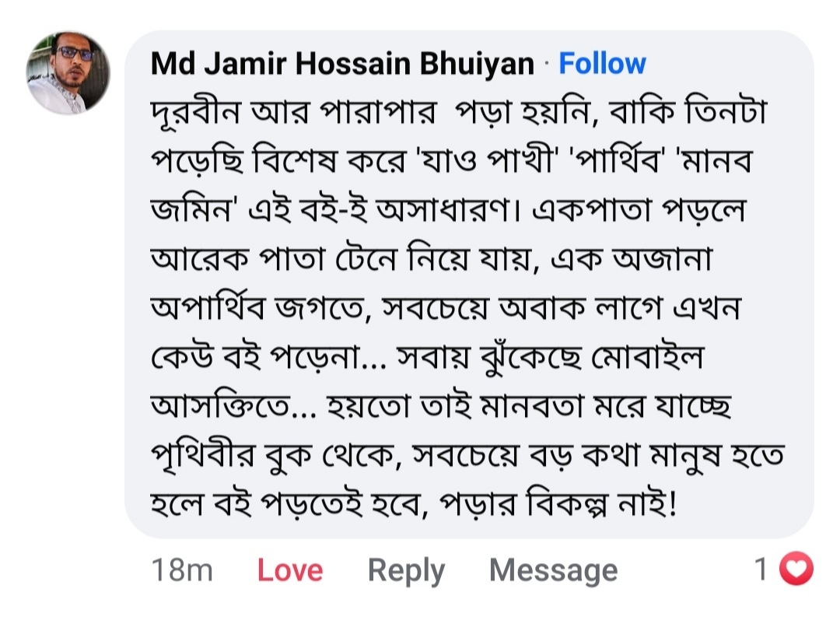Open the commenter's profile picture
Viewport: 840px width, 620px height.
[68, 73]
